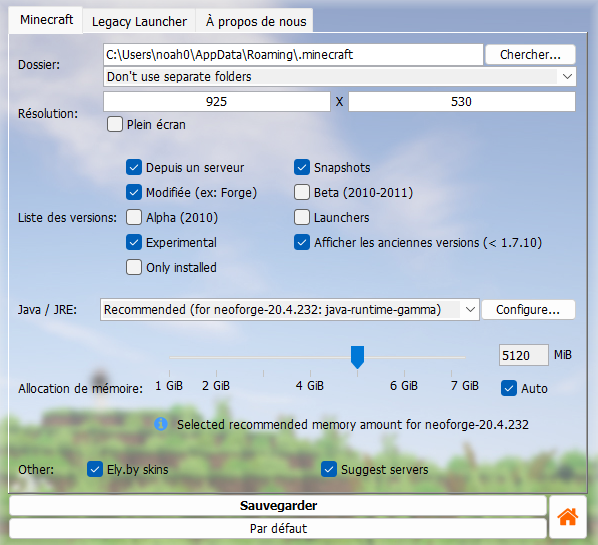Click the orange home icon button
Viewport: 598px width, 545px height.
click(567, 517)
